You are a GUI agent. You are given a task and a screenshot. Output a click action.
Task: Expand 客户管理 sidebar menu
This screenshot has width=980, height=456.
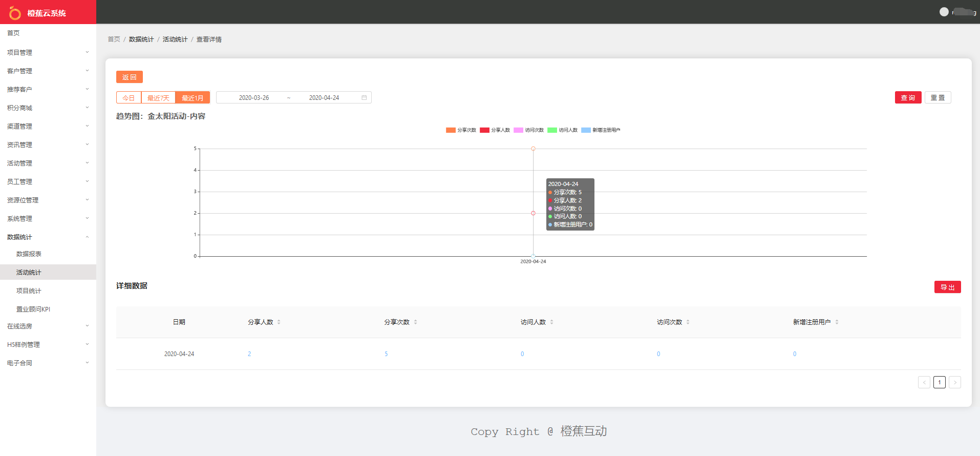pos(48,71)
